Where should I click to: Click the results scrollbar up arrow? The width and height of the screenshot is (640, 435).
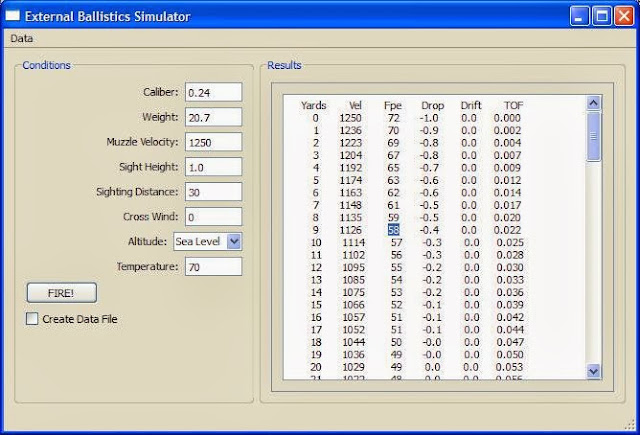click(593, 103)
